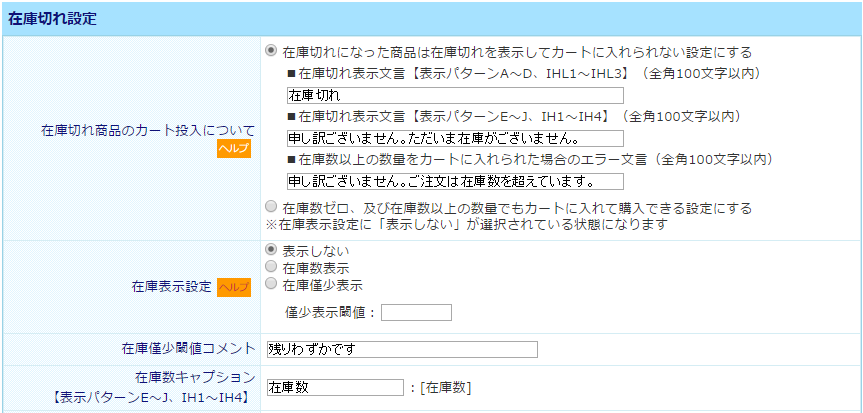Image resolution: width=863 pixels, height=413 pixels.
Task: Select radio 在庫数ゼロでもカートに入れて購入できる設定
Action: click(x=271, y=207)
